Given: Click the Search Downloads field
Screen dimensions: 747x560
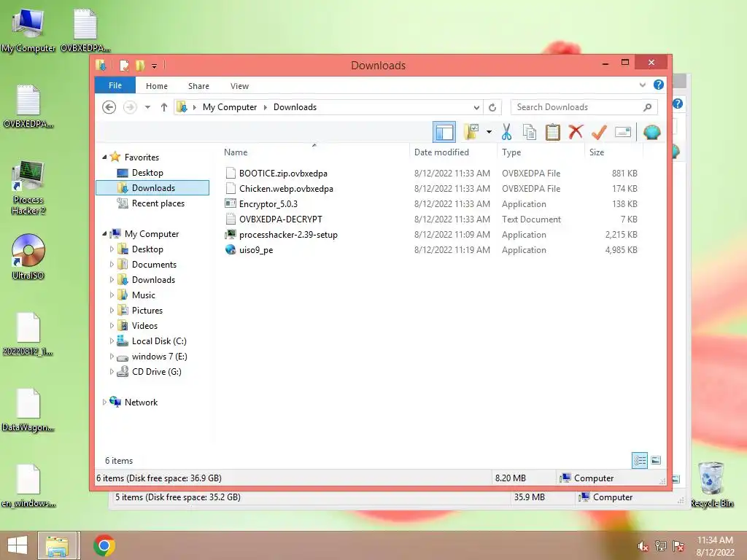Looking at the screenshot, I should click(584, 107).
